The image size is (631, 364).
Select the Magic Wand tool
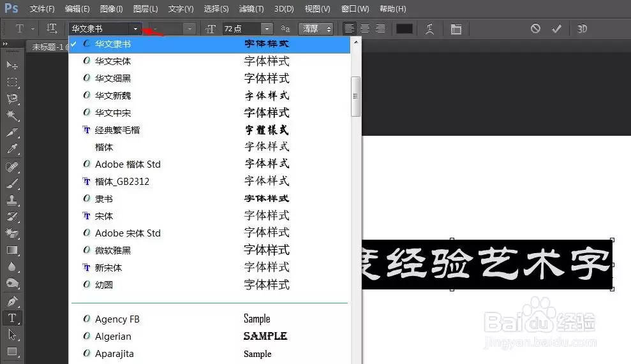point(12,116)
